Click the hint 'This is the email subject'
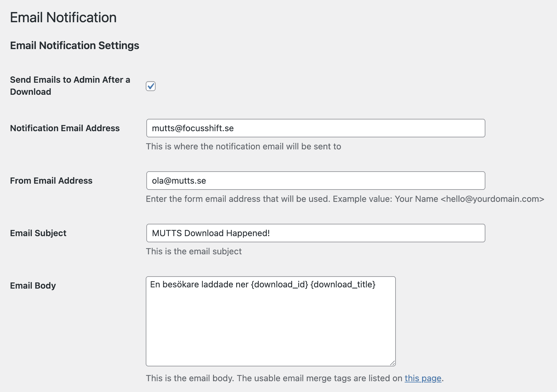The image size is (557, 392). 194,251
